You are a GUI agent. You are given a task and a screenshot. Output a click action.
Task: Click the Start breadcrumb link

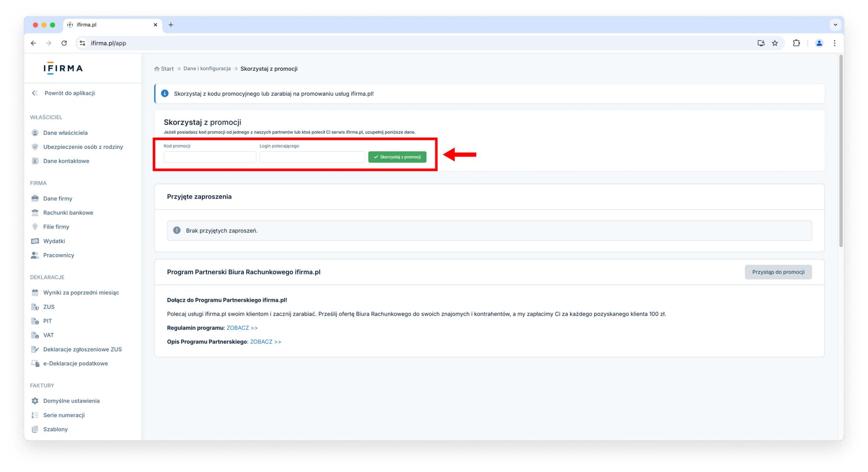point(167,69)
